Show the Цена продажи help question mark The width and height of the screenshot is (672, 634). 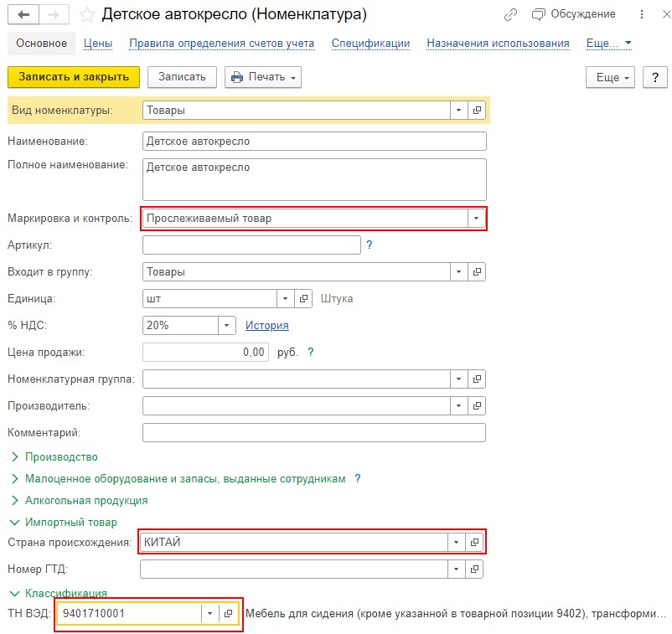point(311,352)
